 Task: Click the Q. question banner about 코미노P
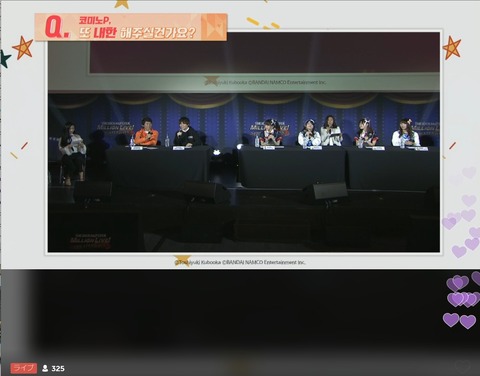[x=131, y=27]
